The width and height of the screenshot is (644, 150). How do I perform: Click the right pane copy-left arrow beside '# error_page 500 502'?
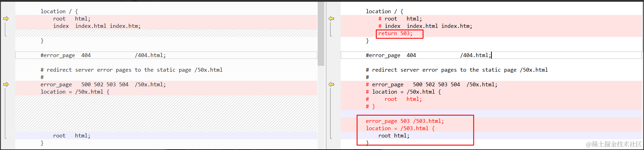tap(331, 85)
